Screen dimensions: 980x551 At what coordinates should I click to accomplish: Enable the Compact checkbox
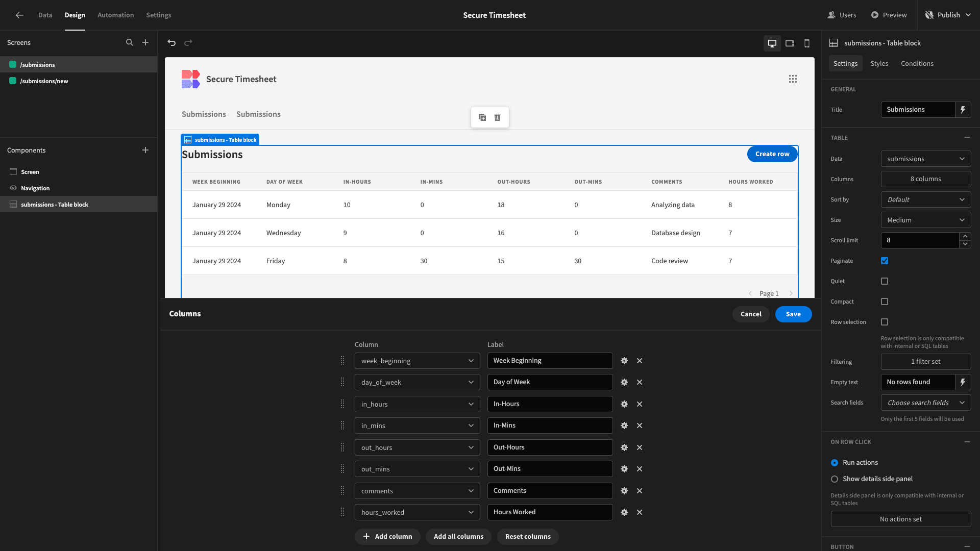point(885,302)
